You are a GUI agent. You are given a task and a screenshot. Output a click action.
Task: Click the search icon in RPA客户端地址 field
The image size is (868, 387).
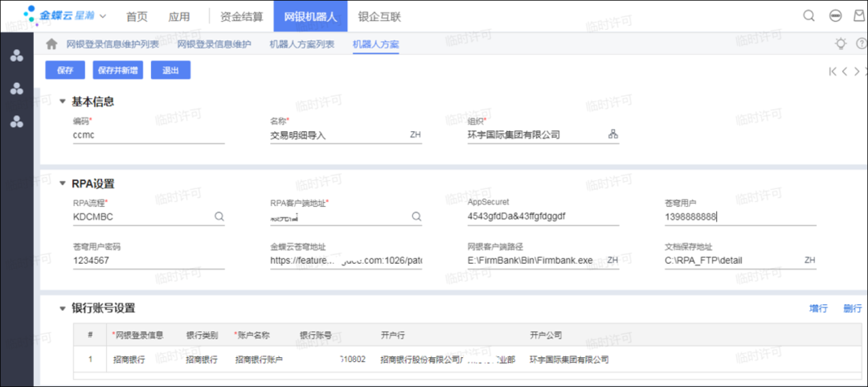416,216
